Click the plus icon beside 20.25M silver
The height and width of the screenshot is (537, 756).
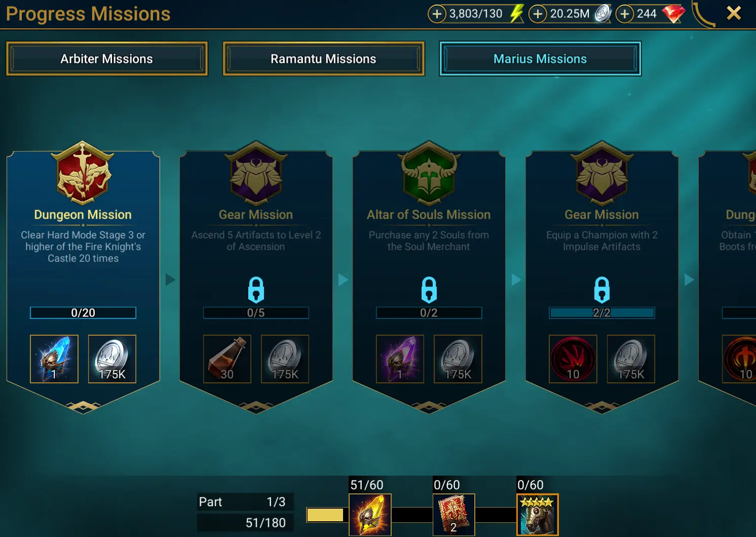pos(538,14)
